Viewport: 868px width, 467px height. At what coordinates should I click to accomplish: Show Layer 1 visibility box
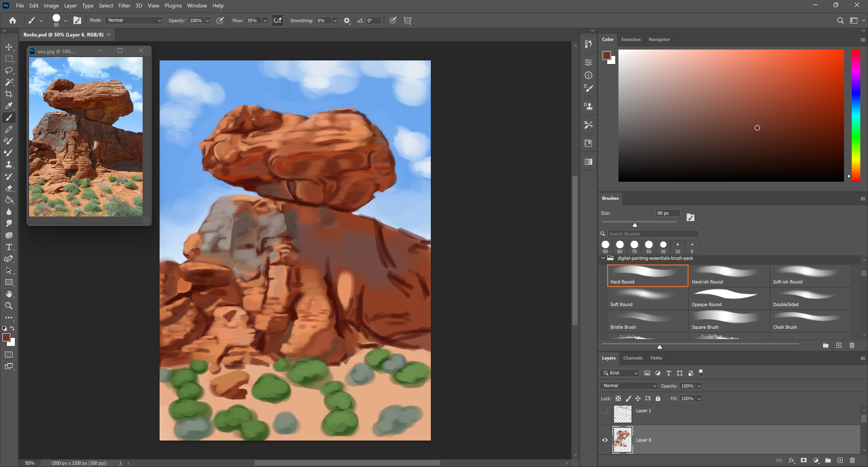[605, 411]
